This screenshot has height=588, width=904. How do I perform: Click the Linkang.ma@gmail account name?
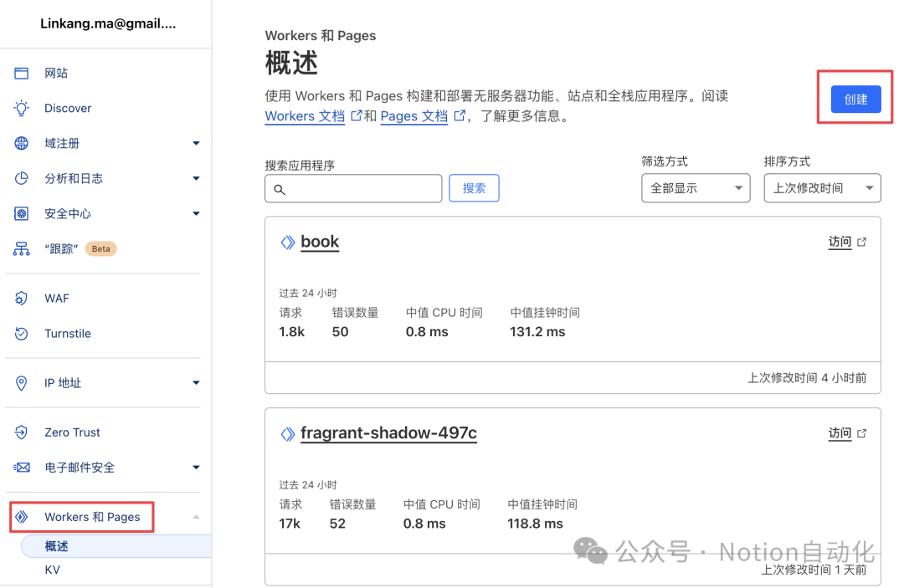tap(108, 23)
